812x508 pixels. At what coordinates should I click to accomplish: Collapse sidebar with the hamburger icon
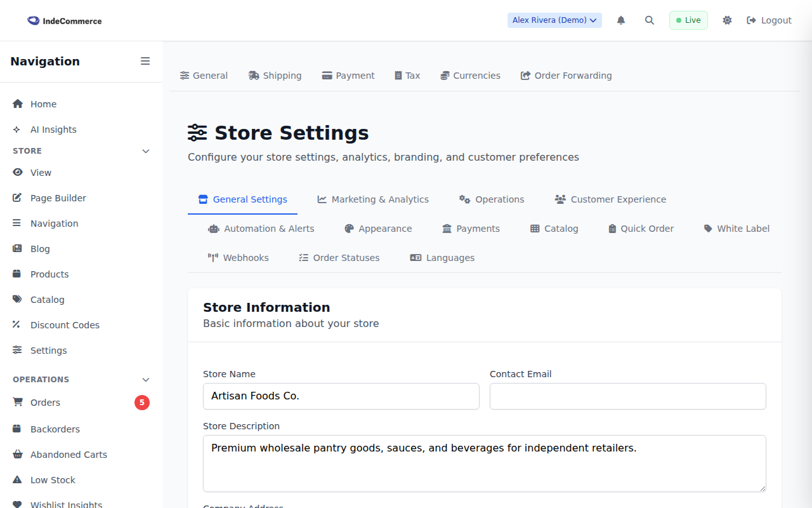coord(145,61)
